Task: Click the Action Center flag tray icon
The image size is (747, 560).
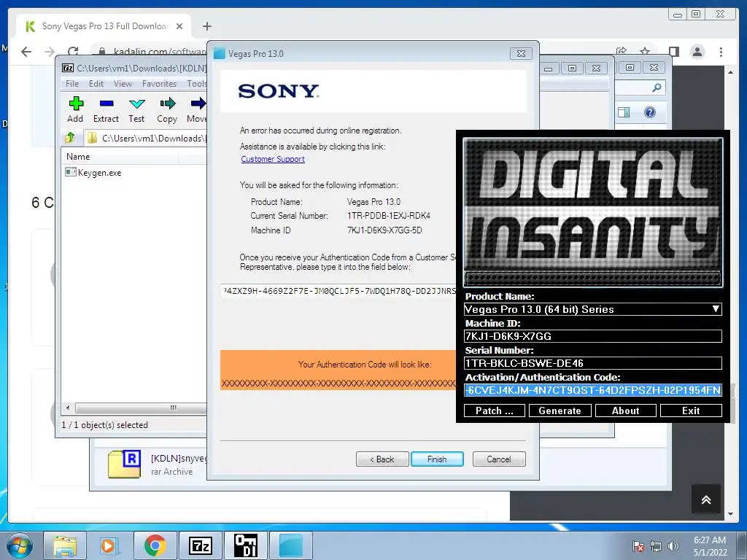Action: point(638,546)
